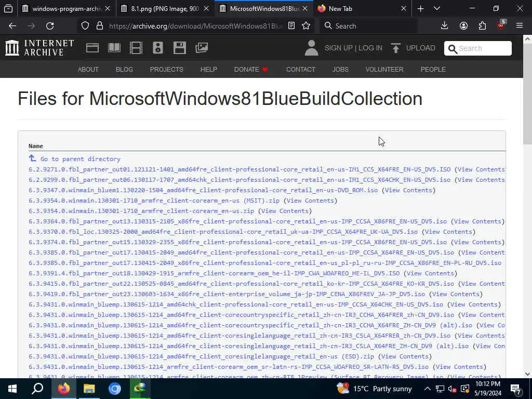This screenshot has width=532, height=399.
Task: Open File Explorer from the taskbar
Action: pos(89,389)
